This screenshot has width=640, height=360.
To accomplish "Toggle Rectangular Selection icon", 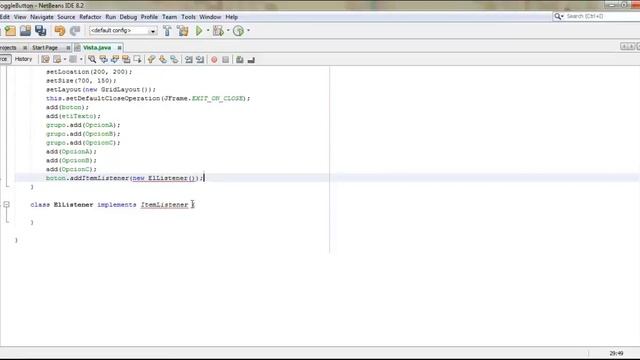I will [x=137, y=60].
